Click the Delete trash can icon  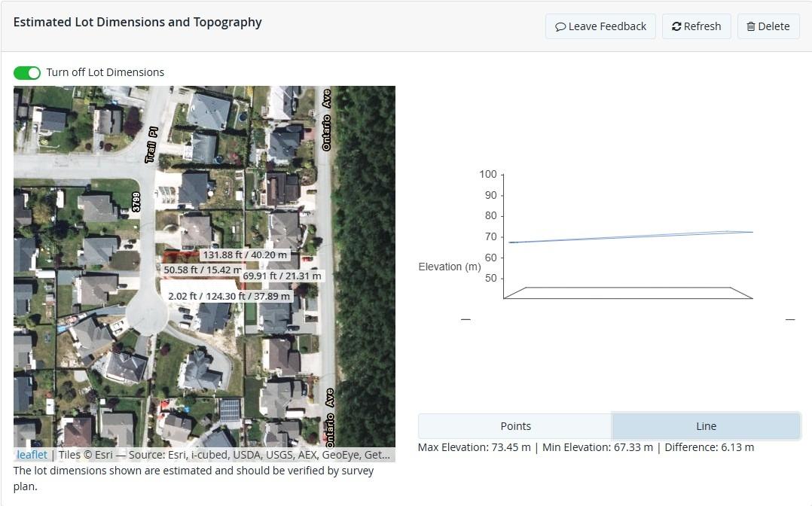751,26
